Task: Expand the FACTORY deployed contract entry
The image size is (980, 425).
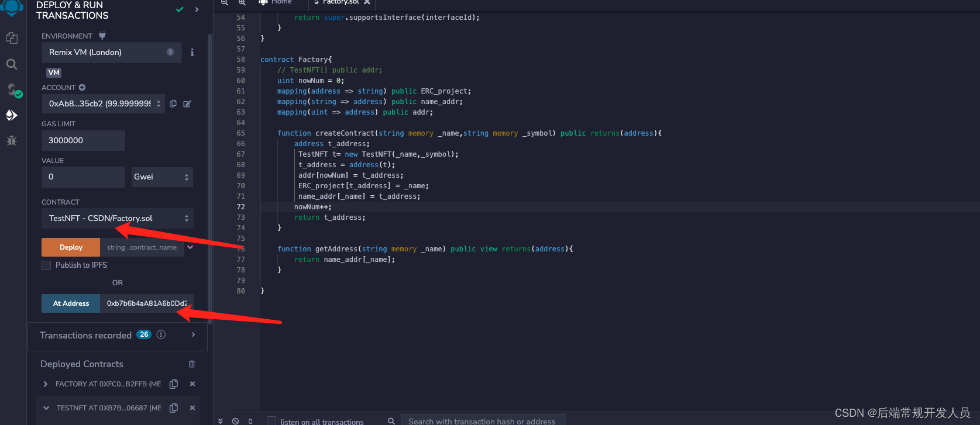Action: pyautogui.click(x=46, y=384)
